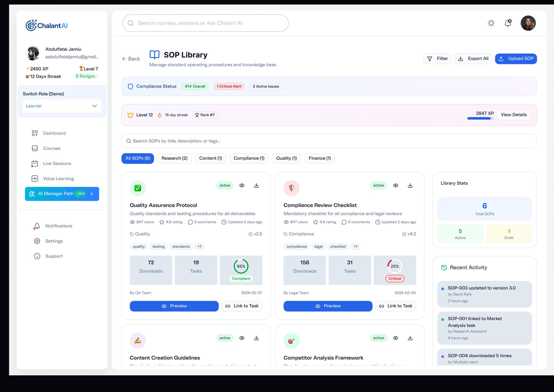Download Compliance Review Checklist via its icon
Screen dimensions: 554x392
[x=410, y=185]
